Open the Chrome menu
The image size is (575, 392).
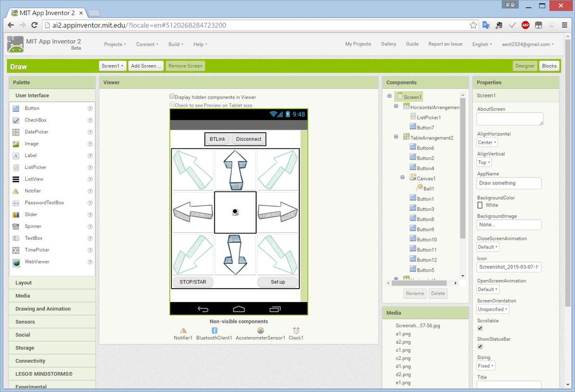point(564,25)
